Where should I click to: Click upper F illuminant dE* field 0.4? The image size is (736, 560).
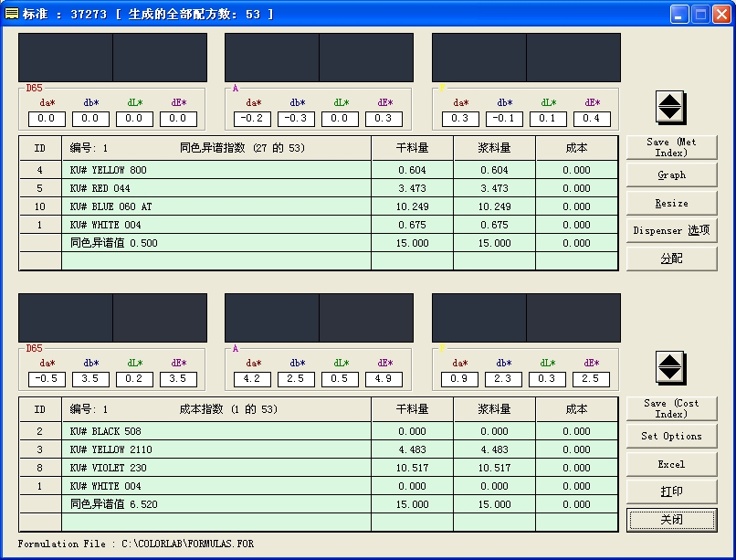[592, 119]
